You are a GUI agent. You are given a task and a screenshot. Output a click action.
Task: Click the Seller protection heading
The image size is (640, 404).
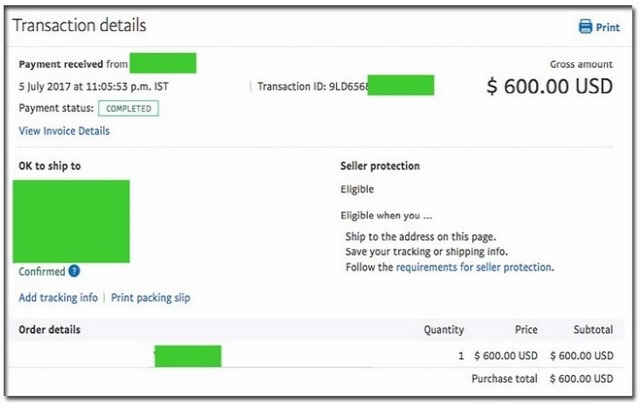point(380,166)
